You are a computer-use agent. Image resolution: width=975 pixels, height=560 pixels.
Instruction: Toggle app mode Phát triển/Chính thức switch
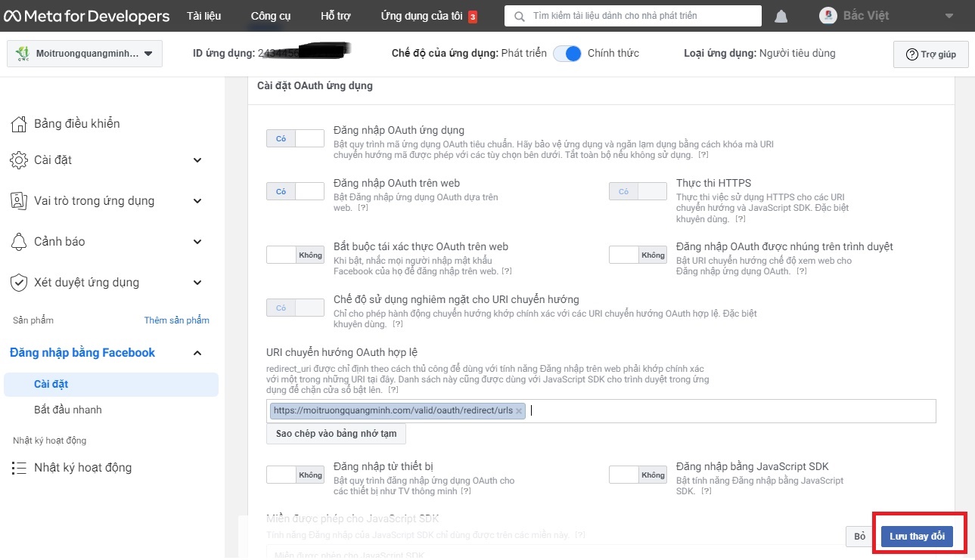pos(567,54)
